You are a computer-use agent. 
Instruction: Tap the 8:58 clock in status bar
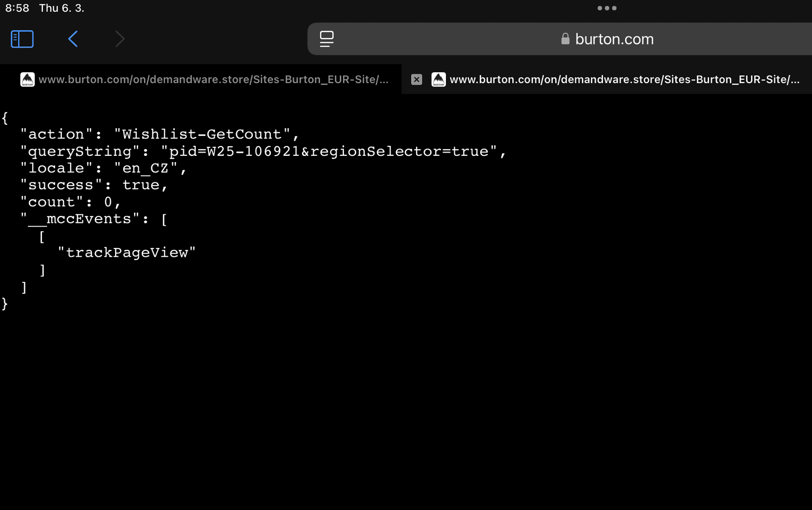pos(17,8)
